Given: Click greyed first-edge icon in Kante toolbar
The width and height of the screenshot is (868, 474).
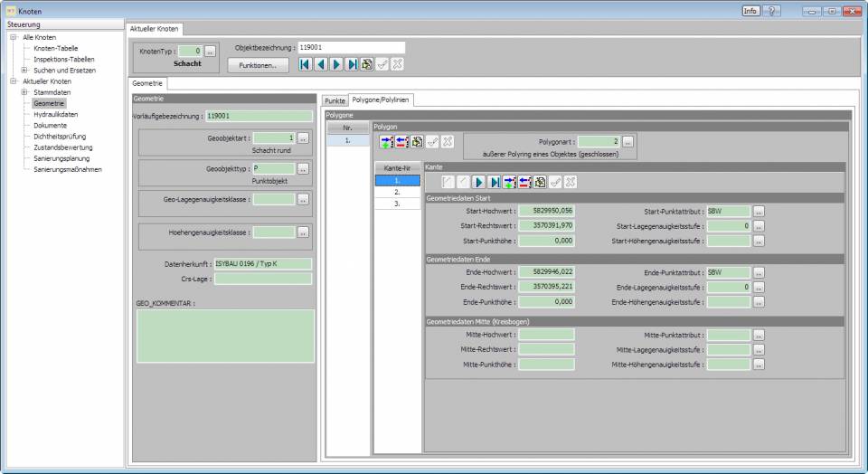Looking at the screenshot, I should [x=448, y=182].
